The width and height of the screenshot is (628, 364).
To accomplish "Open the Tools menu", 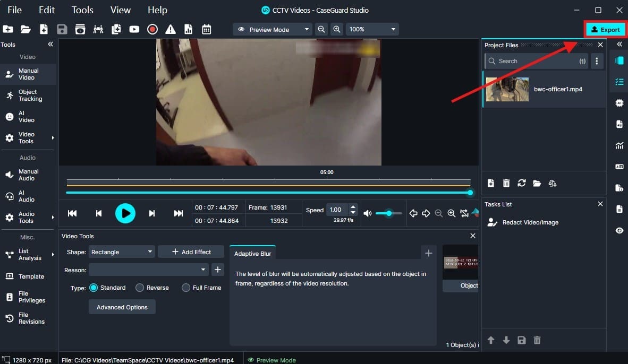I will pyautogui.click(x=82, y=10).
